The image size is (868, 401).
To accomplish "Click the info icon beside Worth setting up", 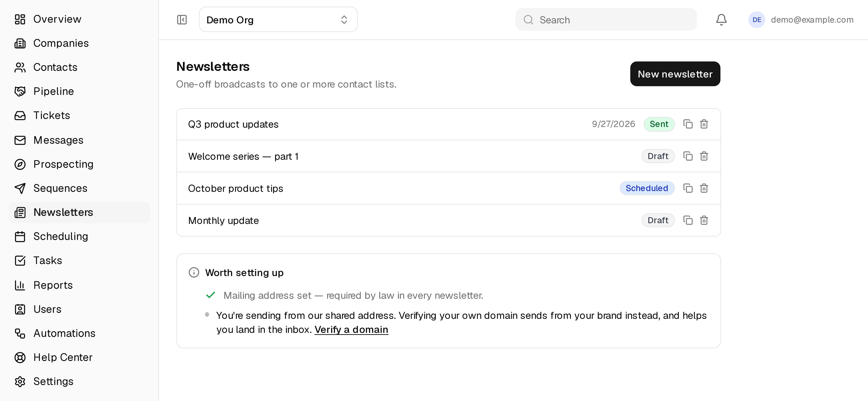I will 194,272.
